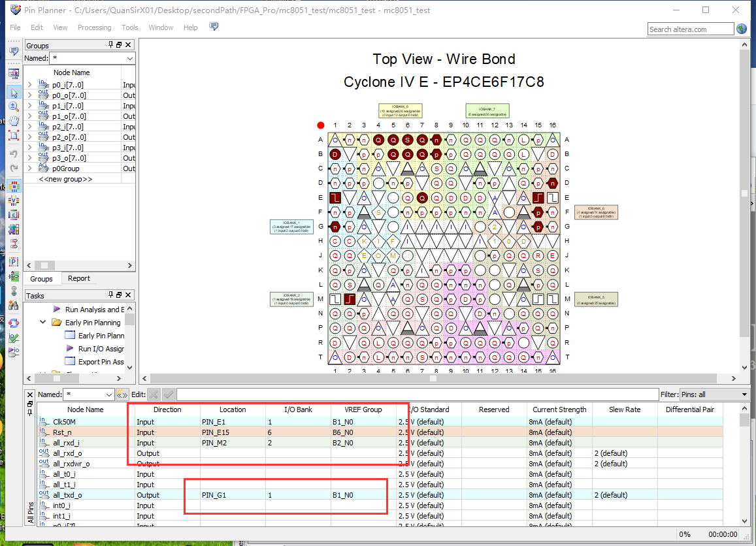Float the Tasks panel window
756x546 pixels.
119,295
